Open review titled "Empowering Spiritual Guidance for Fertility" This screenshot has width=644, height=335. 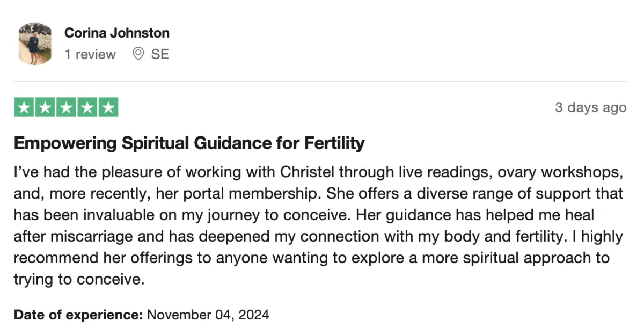189,143
